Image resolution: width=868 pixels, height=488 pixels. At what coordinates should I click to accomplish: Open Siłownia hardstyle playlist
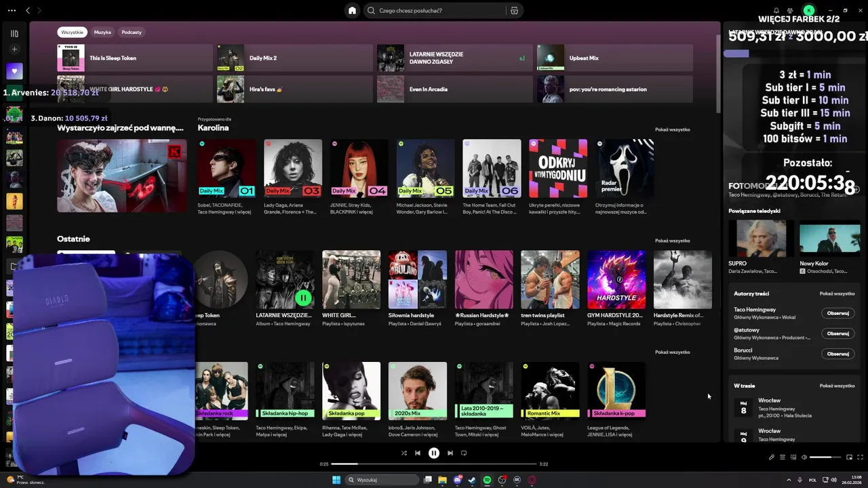click(418, 280)
